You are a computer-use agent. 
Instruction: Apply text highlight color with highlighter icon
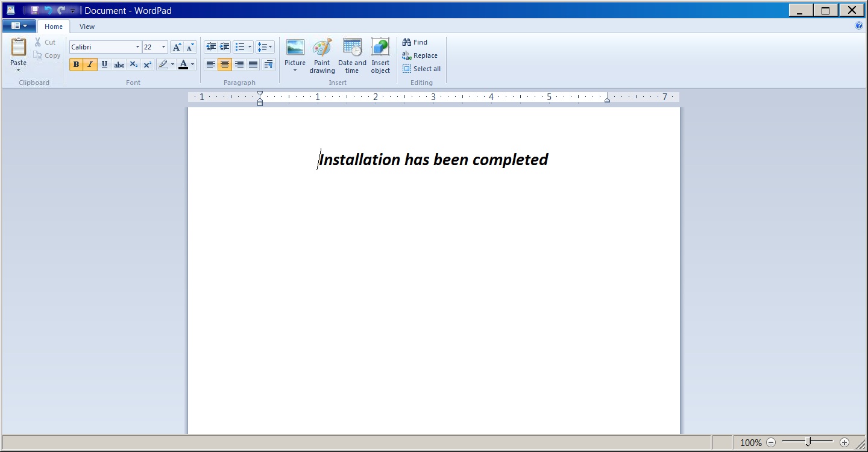[x=163, y=64]
